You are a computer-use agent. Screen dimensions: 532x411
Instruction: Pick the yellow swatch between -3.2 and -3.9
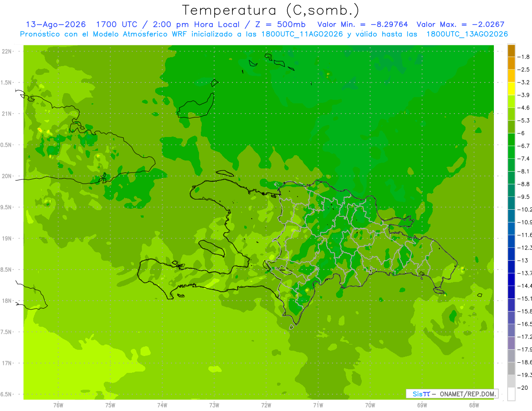point(511,89)
